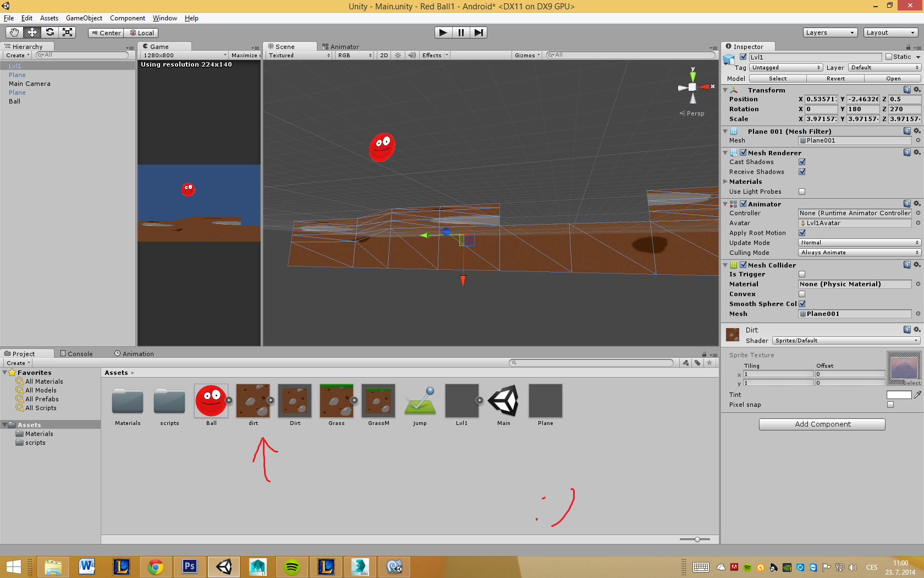Viewport: 924px width, 578px height.
Task: Enable Use Light Probes checkbox
Action: pyautogui.click(x=802, y=192)
